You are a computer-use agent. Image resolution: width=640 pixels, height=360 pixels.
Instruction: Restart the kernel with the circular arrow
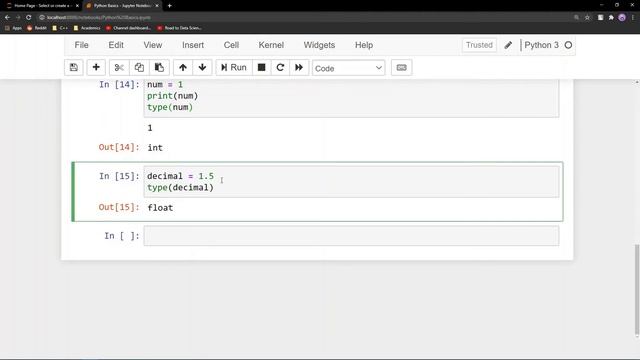tap(280, 68)
